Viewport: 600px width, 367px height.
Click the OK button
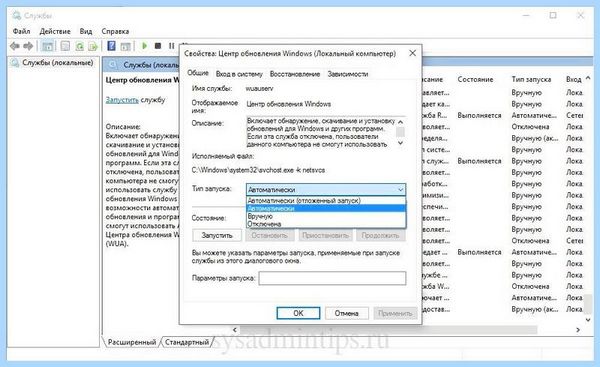click(298, 313)
